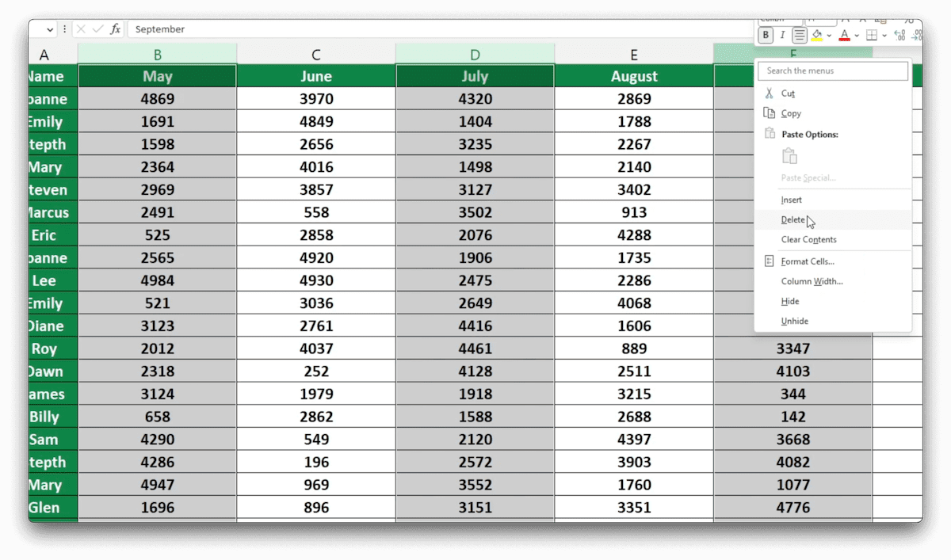Choose Hide from the context menu
Image resolution: width=951 pixels, height=560 pixels.
pyautogui.click(x=790, y=301)
